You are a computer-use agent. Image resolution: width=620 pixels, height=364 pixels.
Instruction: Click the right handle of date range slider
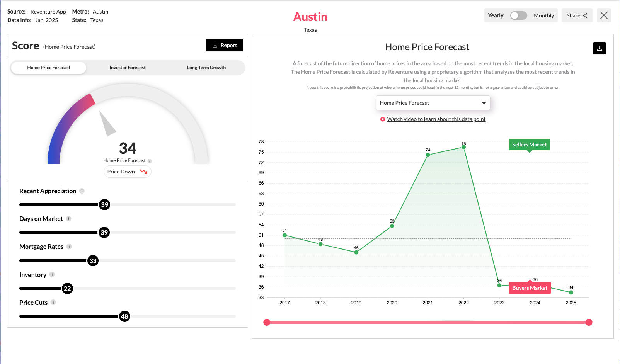(589, 322)
